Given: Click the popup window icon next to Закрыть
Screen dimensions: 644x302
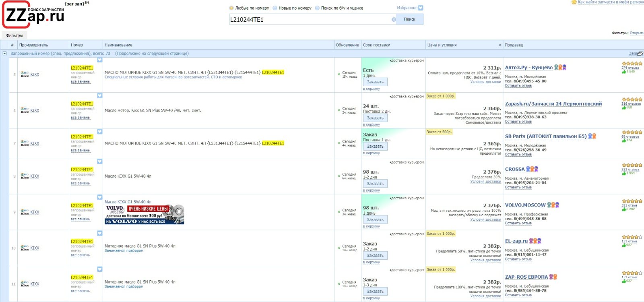Looking at the screenshot, I should [640, 53].
